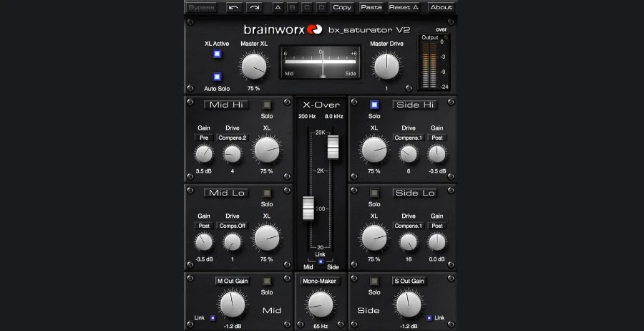The image size is (644, 331).
Task: Click the Side Lo Drive value 16
Action: click(409, 259)
